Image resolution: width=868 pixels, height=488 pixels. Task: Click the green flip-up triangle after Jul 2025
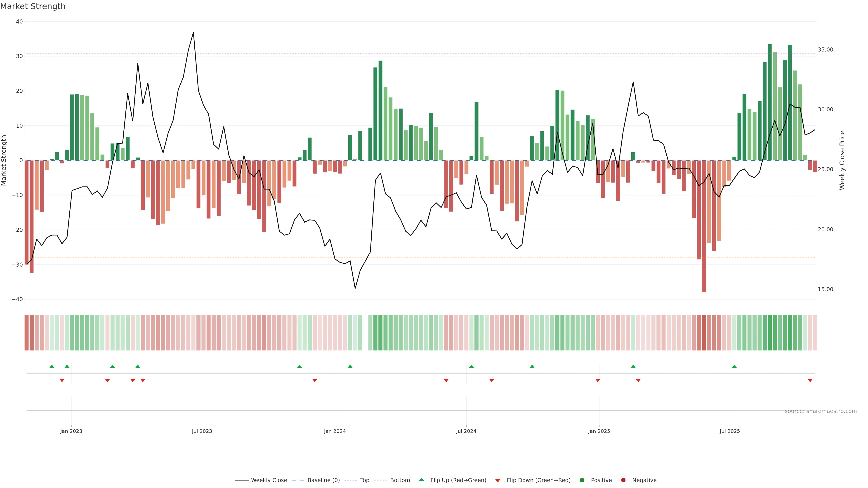(734, 366)
